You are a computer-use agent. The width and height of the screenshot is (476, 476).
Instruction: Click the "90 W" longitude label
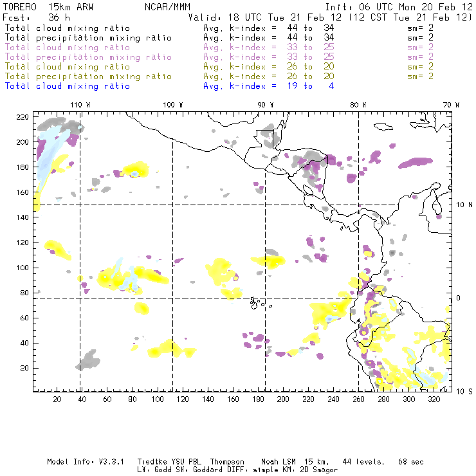[266, 105]
